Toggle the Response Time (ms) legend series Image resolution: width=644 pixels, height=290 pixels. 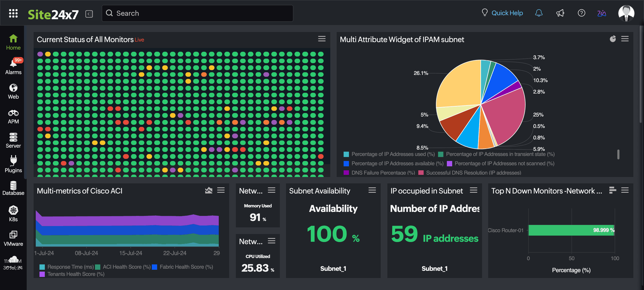click(x=70, y=267)
